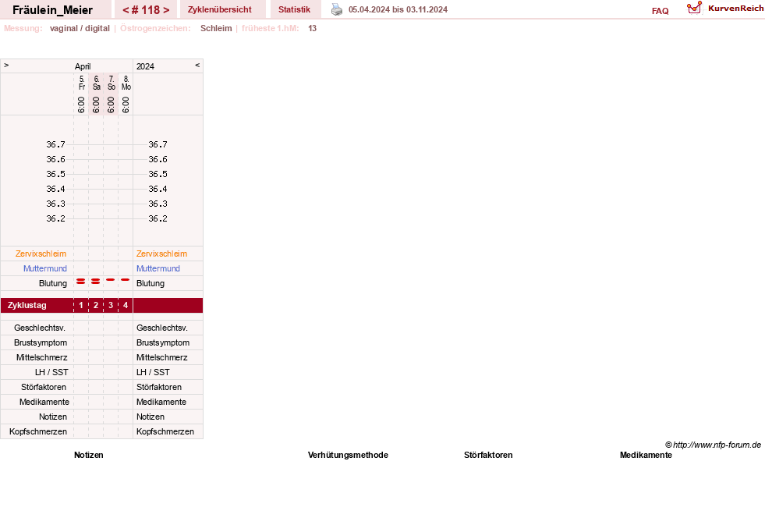Image resolution: width=765 pixels, height=532 pixels.
Task: Collapse chart with the < arrow beside 2024
Action: (197, 65)
